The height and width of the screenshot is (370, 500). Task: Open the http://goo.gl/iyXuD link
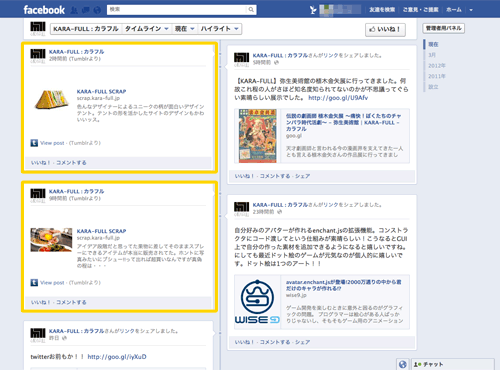[117, 357]
